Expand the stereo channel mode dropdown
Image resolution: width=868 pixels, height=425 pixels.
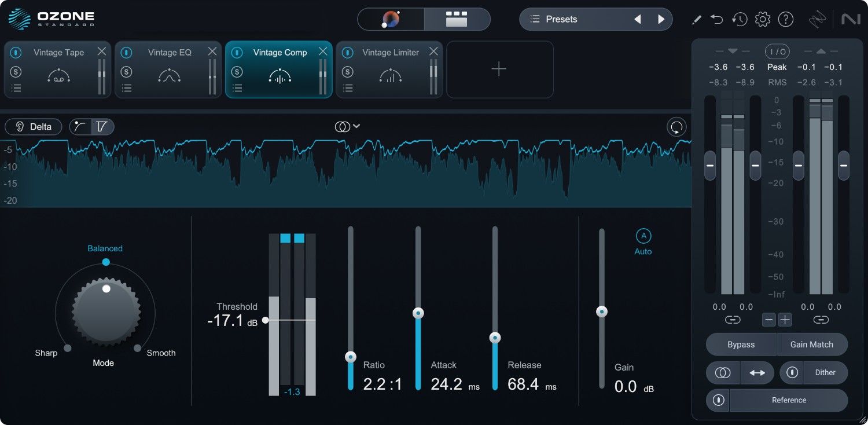(348, 126)
